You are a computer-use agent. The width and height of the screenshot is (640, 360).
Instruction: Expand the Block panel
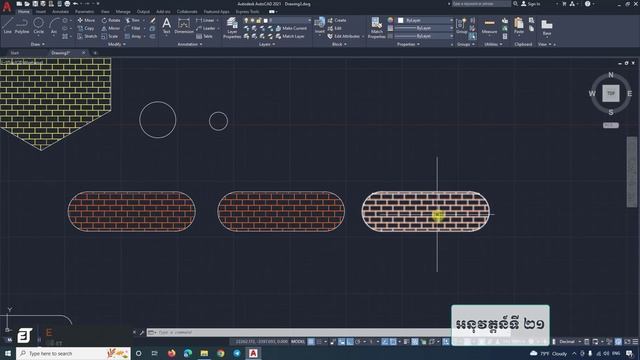click(339, 44)
